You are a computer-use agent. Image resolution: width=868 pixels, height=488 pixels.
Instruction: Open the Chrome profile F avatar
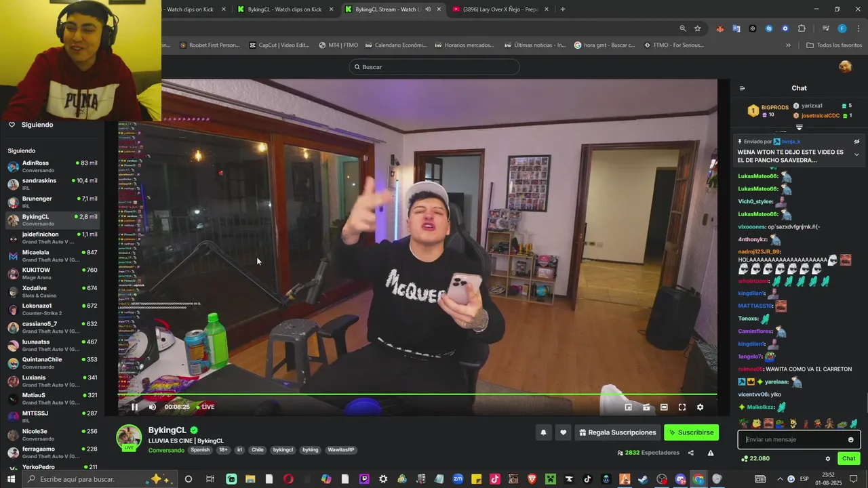842,28
